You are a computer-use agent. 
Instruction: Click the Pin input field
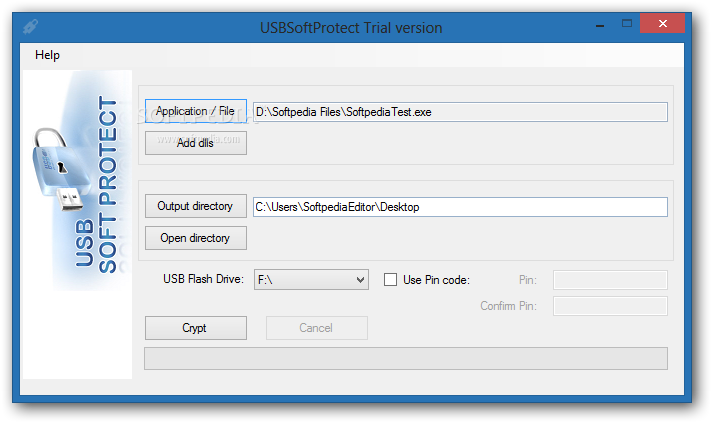click(610, 280)
